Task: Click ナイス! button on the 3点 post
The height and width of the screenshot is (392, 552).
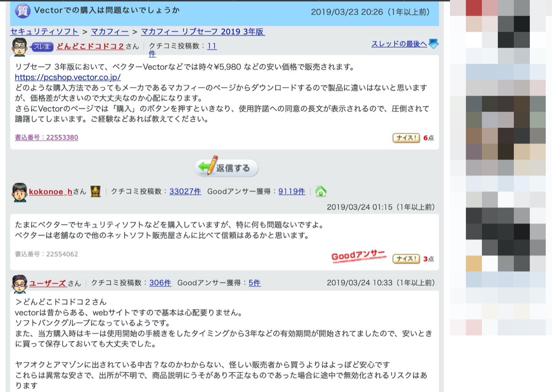Action: pos(406,259)
